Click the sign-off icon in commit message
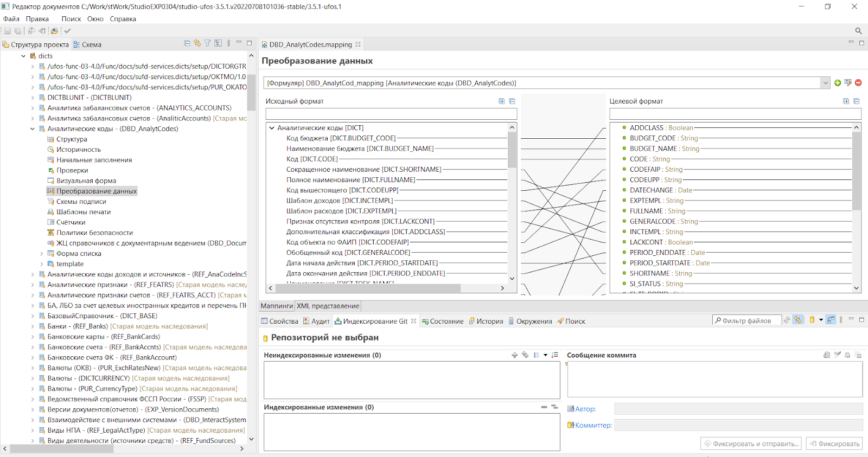The width and height of the screenshot is (868, 457). [838, 355]
